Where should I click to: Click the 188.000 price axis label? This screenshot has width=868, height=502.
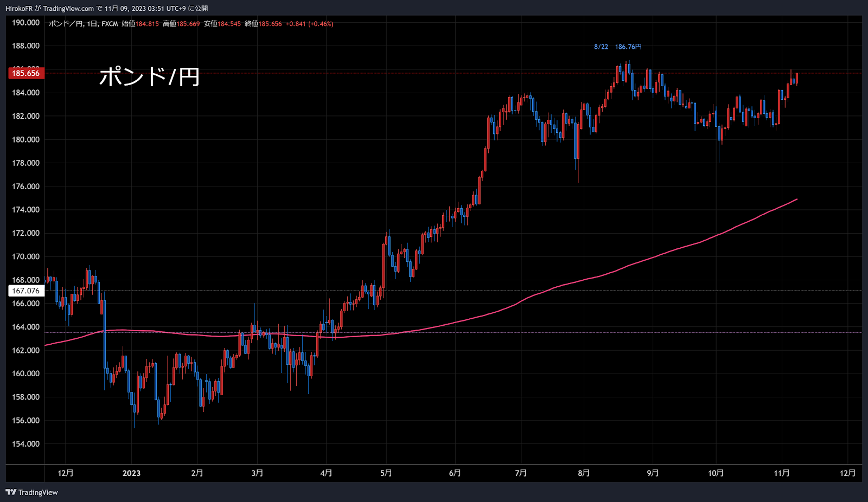pyautogui.click(x=25, y=46)
